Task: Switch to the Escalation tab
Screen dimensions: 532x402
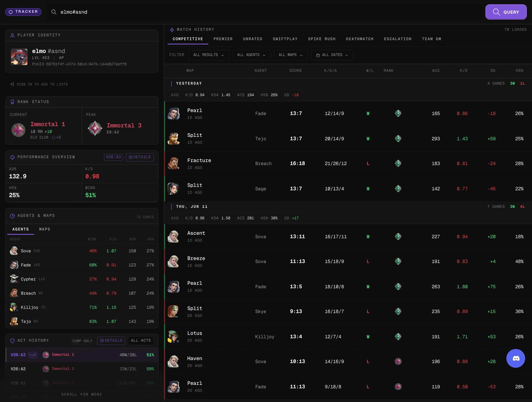Action: [398, 39]
